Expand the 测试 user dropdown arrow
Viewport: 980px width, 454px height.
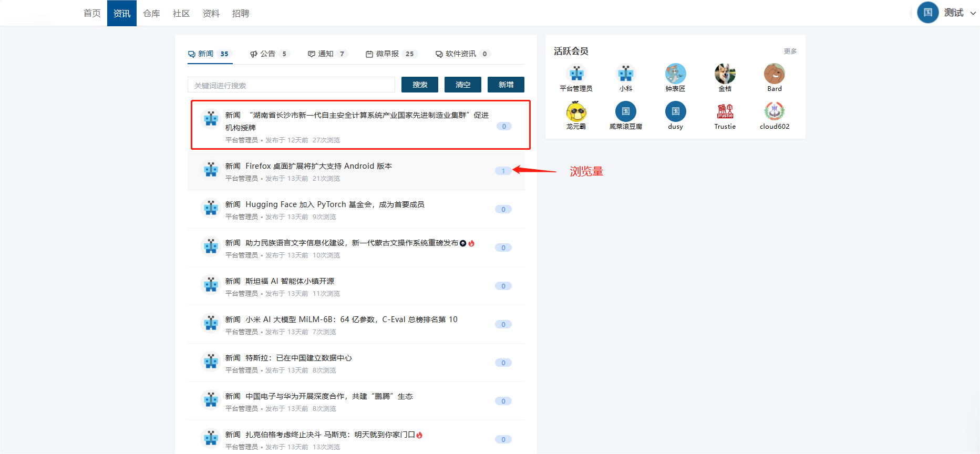click(973, 13)
